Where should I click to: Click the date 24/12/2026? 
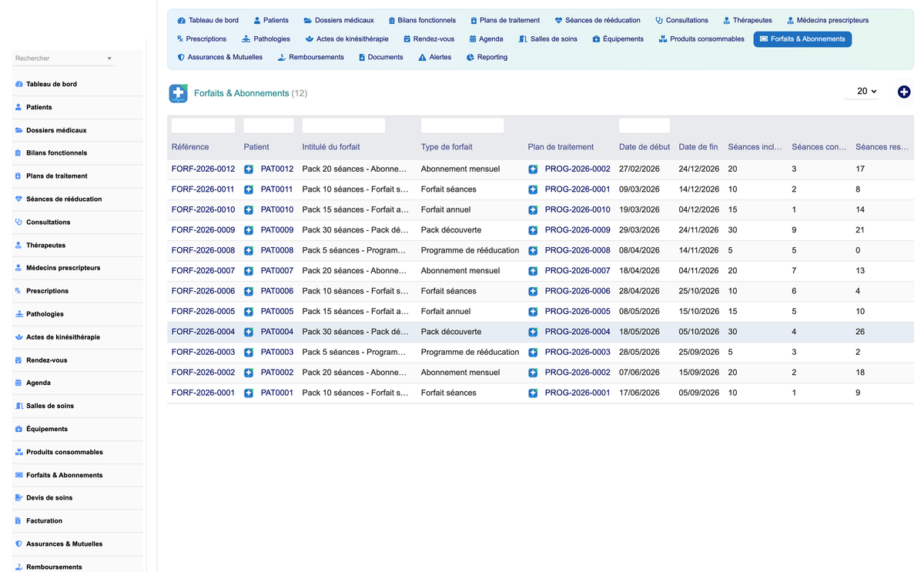(699, 169)
